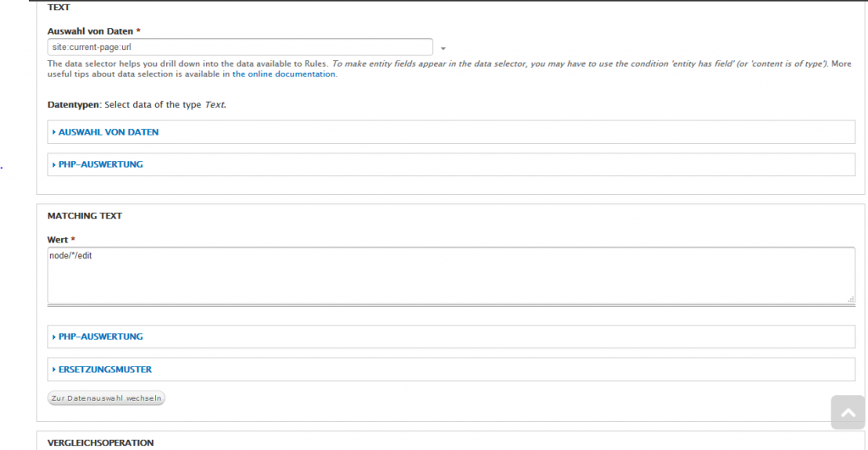
Task: Focus the site:current-page:url input field
Action: click(x=240, y=47)
